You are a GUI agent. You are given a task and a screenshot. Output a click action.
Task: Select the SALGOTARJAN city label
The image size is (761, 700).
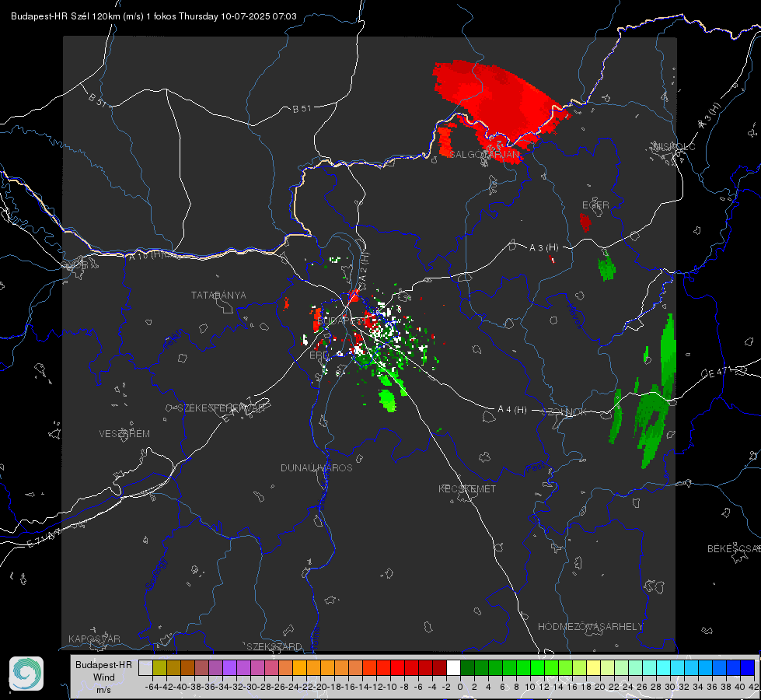[483, 155]
